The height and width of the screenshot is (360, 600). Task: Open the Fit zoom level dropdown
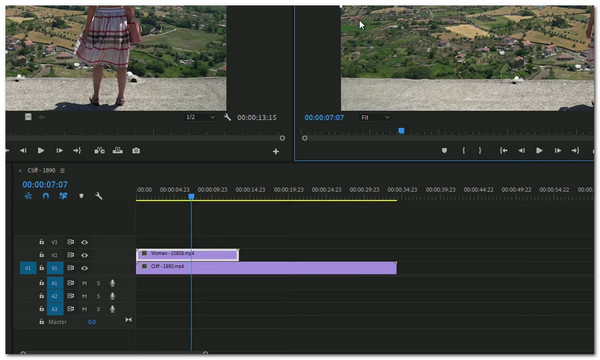(x=375, y=117)
